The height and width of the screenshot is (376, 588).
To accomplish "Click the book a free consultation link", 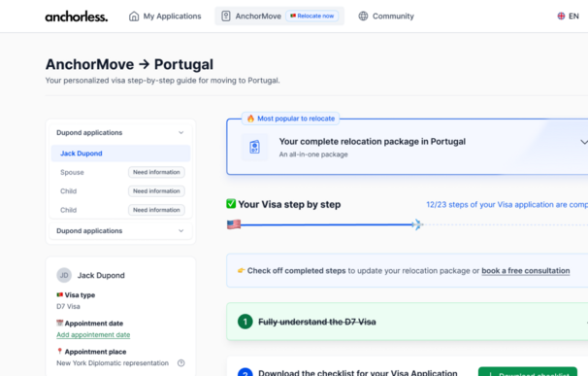I will pos(525,271).
